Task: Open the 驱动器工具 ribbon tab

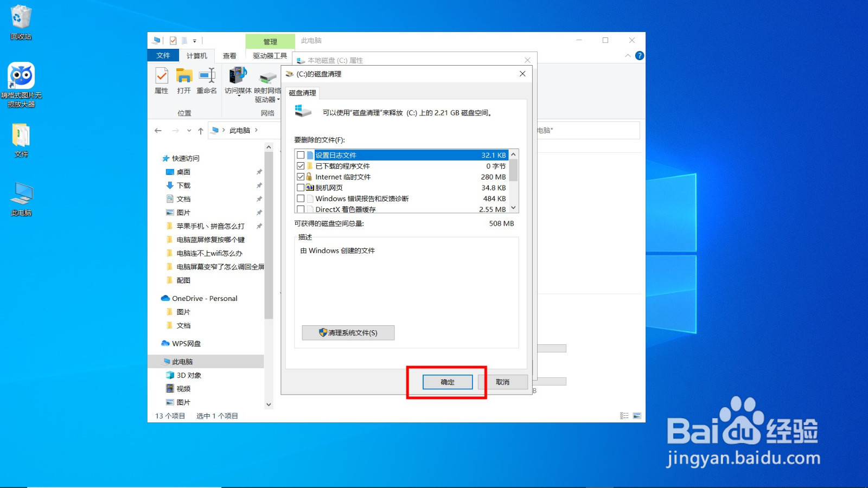Action: [270, 56]
